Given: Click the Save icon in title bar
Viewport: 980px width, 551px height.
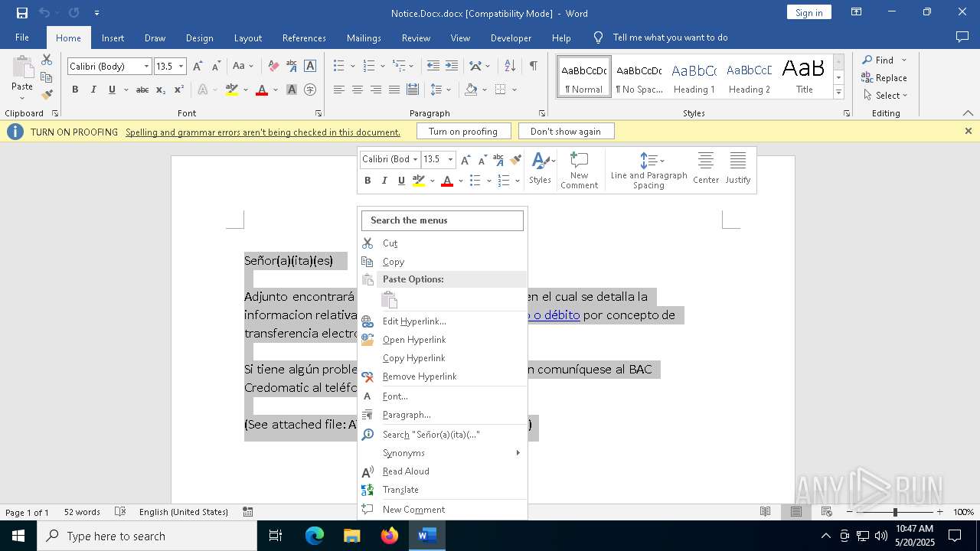Looking at the screenshot, I should [x=21, y=13].
